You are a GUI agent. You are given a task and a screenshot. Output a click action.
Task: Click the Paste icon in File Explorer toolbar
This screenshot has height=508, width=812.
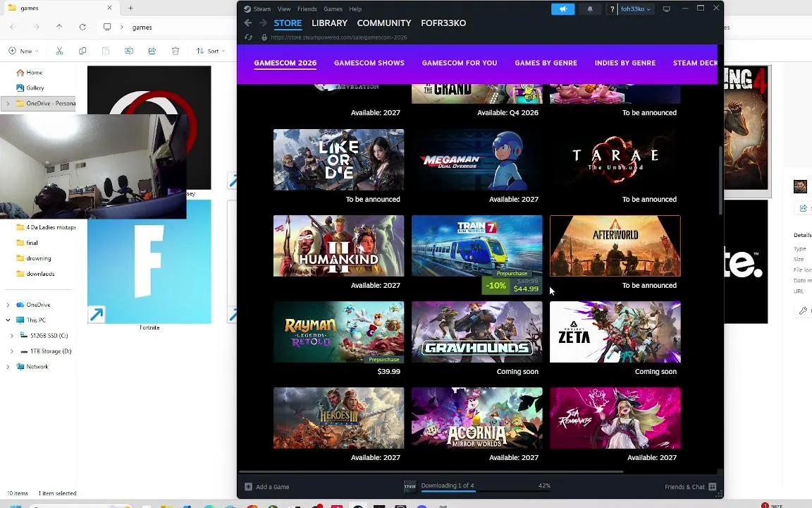(106, 51)
